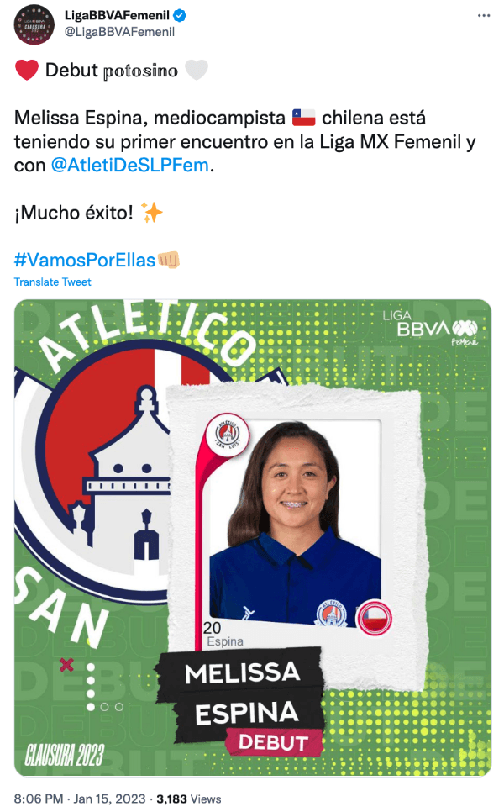The image size is (504, 812).
Task: Open the LigaBBVAFemenil profile avatar
Action: (x=34, y=24)
